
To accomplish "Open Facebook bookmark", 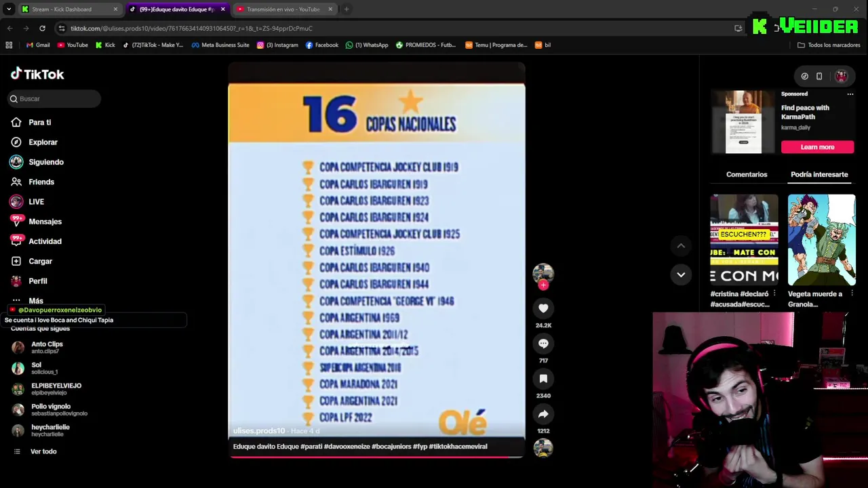I will [x=322, y=45].
